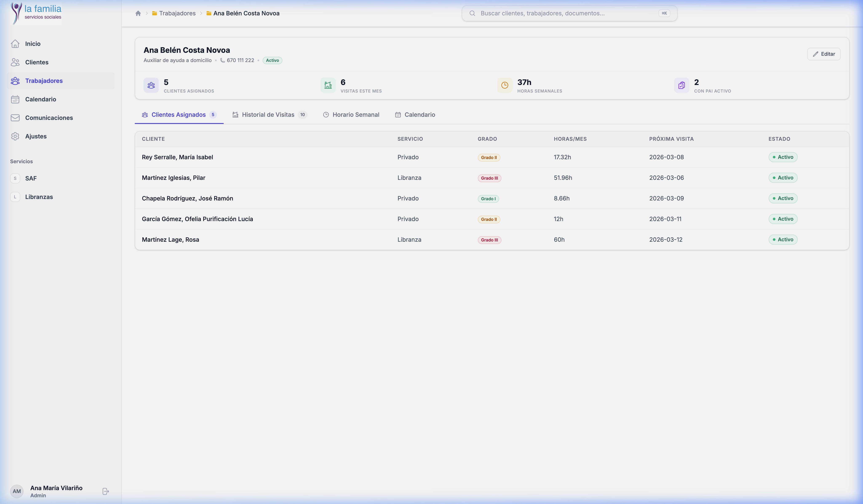Open the Libranzas service in sidebar
Screen dimensions: 863x504
point(39,197)
